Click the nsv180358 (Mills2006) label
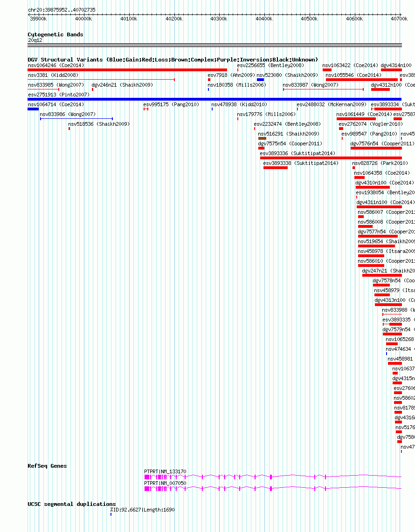This screenshot has height=532, width=415. point(237,85)
